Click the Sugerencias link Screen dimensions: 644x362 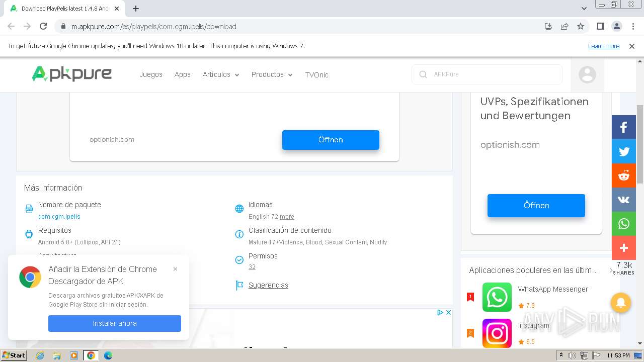pos(268,285)
